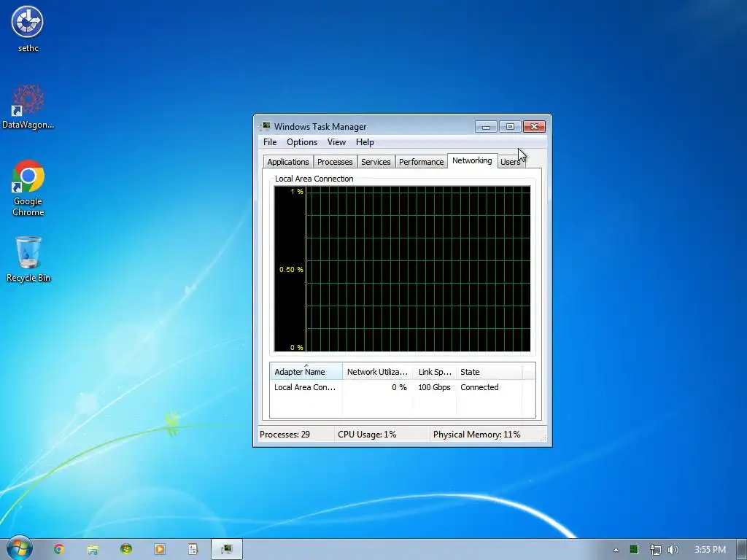This screenshot has height=560, width=747.
Task: Open the View menu
Action: (x=336, y=142)
